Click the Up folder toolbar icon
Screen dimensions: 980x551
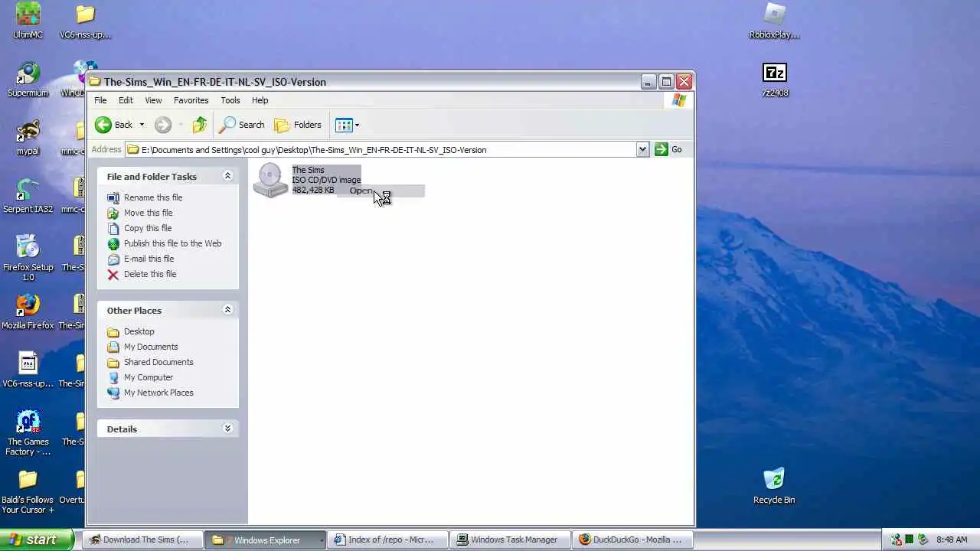[x=199, y=125]
